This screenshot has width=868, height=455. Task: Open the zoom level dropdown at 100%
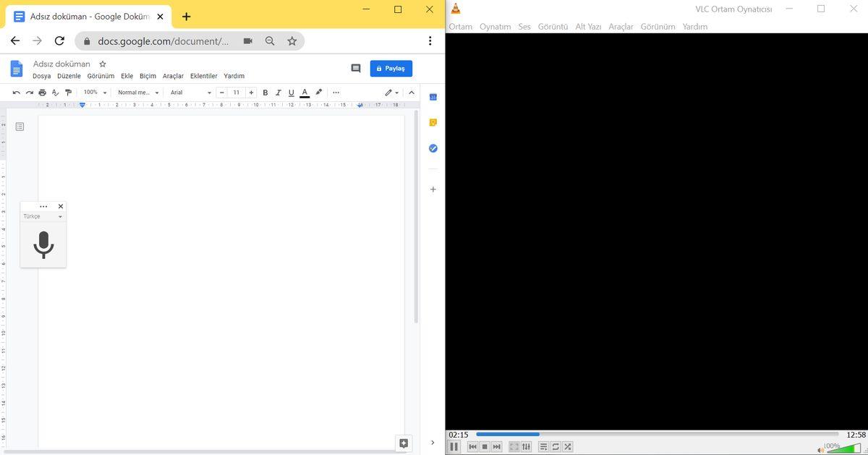click(93, 93)
